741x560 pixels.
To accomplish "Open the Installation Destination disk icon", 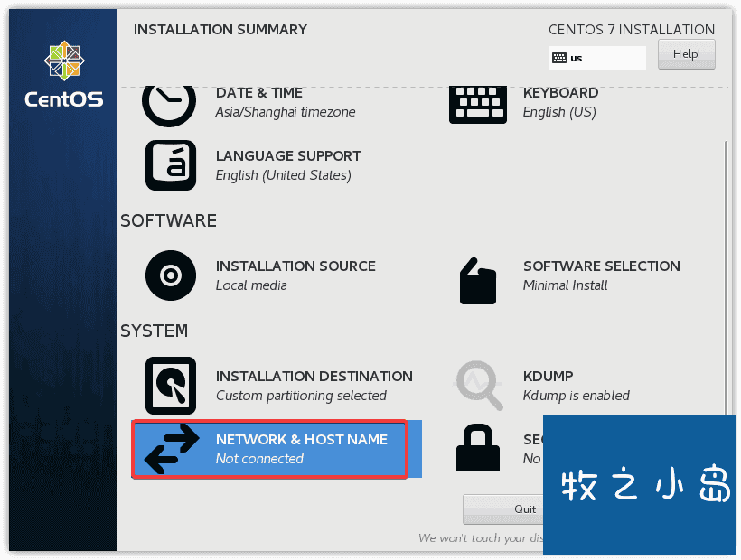I will (x=171, y=386).
